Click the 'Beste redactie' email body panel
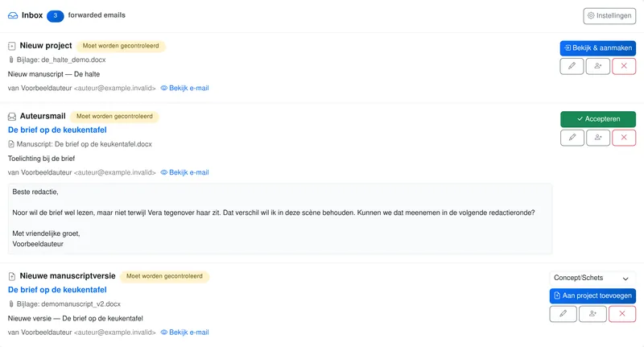The image size is (644, 347). [x=280, y=218]
